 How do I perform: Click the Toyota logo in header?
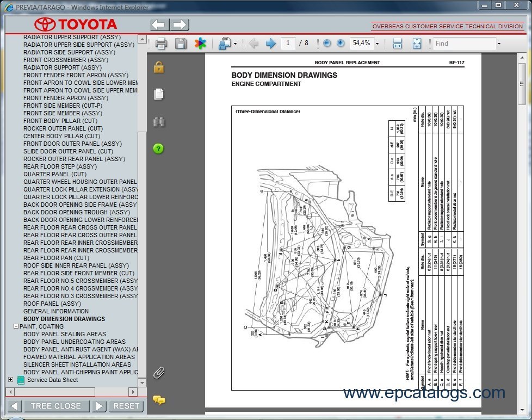point(75,24)
